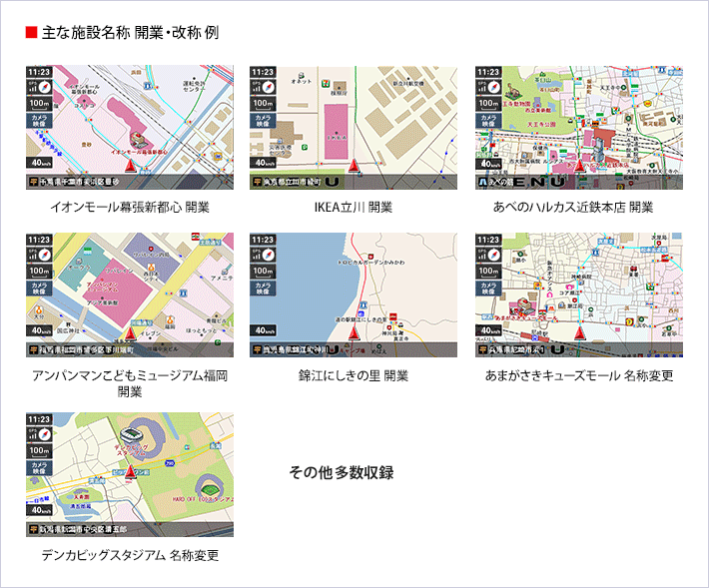709x588 pixels.
Task: Tap the 100m scale button in the デンカビッグスタジアム map
Action: pos(39,451)
